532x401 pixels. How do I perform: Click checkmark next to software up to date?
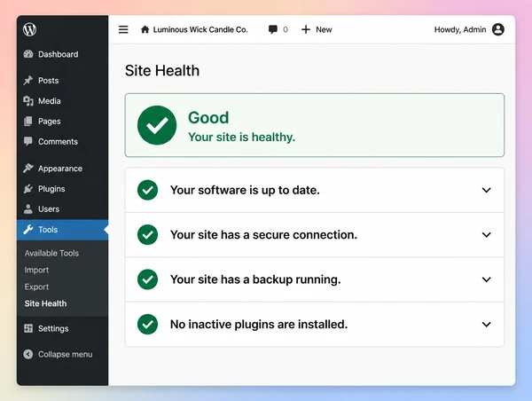pyautogui.click(x=147, y=190)
